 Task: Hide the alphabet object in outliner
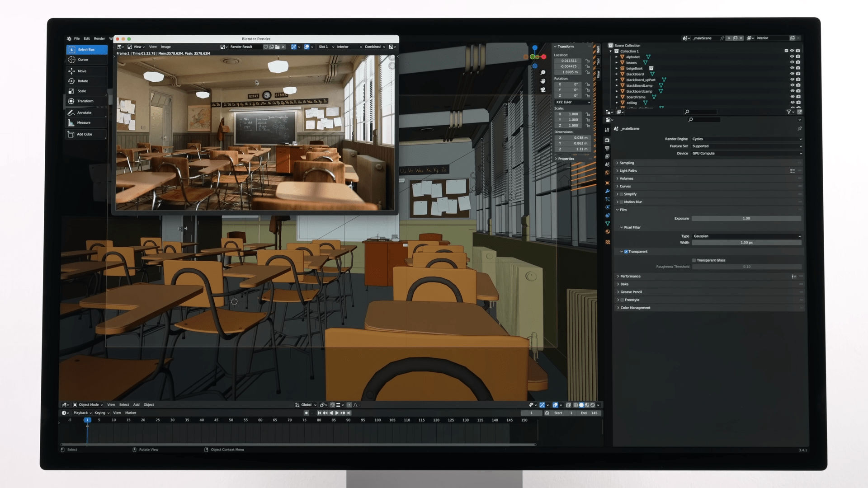click(792, 57)
